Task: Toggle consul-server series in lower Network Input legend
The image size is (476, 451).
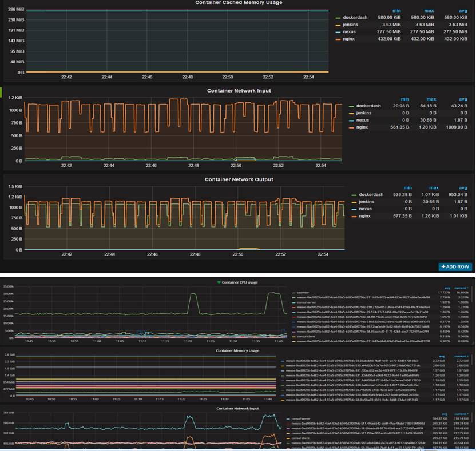Action: click(x=301, y=419)
